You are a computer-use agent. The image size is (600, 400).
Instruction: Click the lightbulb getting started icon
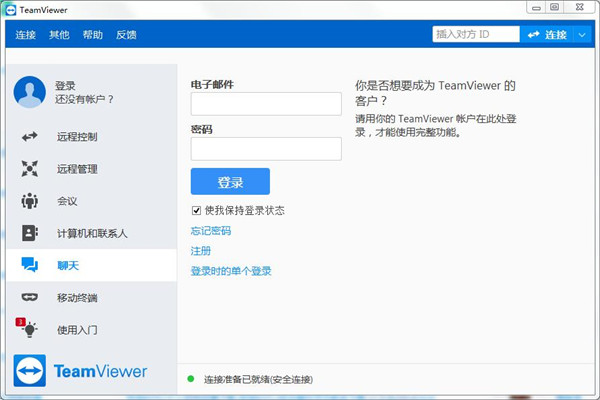click(29, 329)
